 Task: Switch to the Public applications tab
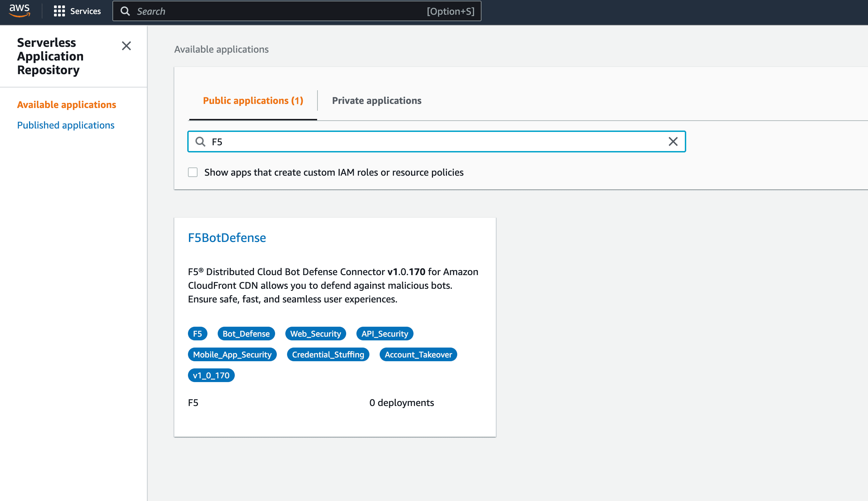click(253, 100)
